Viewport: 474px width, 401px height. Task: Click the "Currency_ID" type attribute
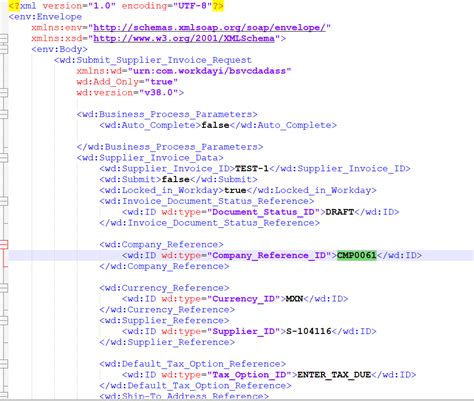click(243, 299)
